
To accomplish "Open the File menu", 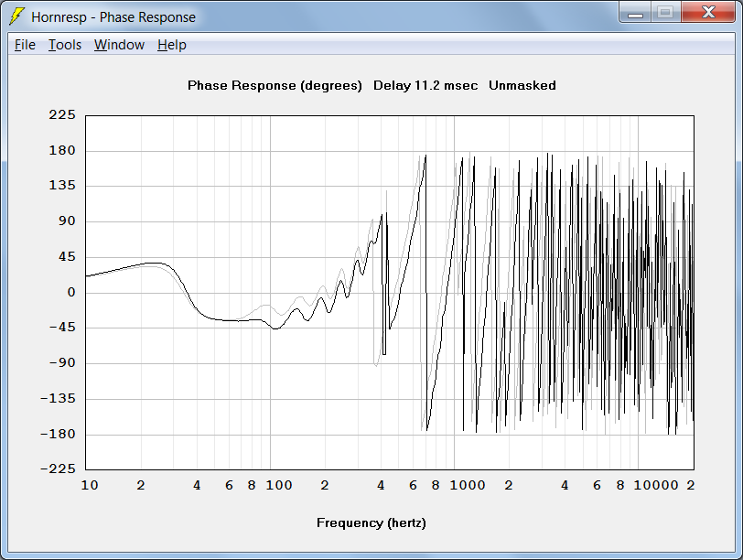I will 25,45.
